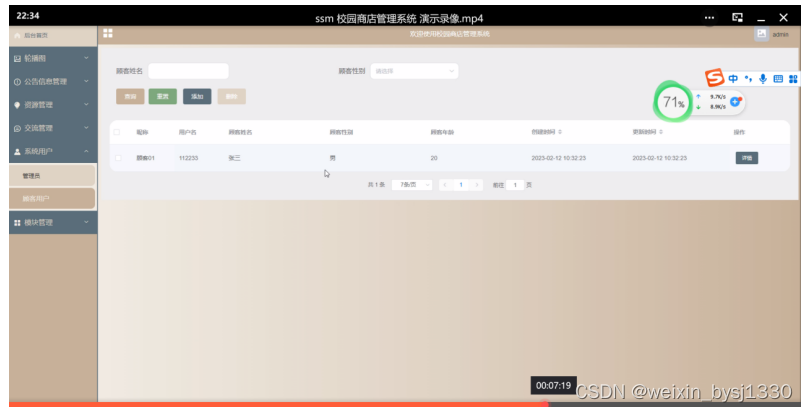Click the blue plus icon beside network speed
The image size is (808, 412).
735,101
